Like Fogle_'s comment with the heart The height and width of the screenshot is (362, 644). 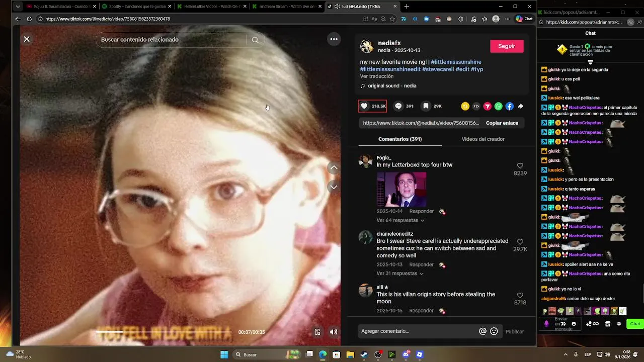point(520,166)
